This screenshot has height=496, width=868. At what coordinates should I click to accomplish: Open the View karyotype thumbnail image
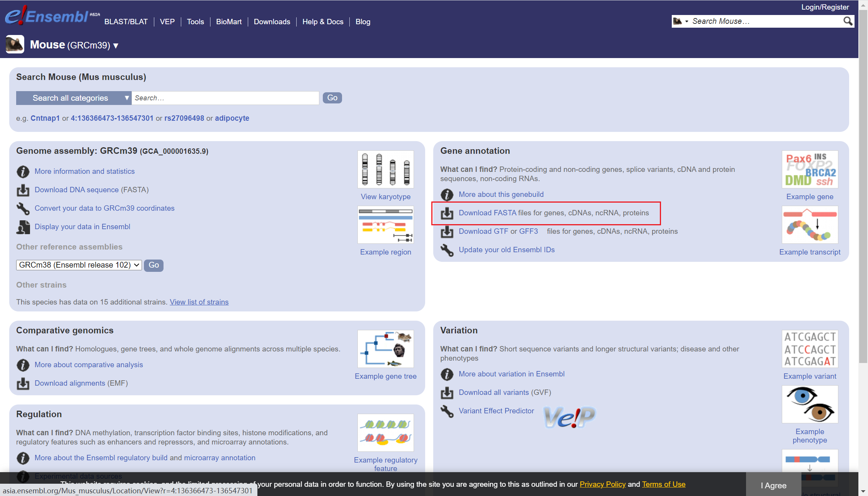click(x=386, y=169)
